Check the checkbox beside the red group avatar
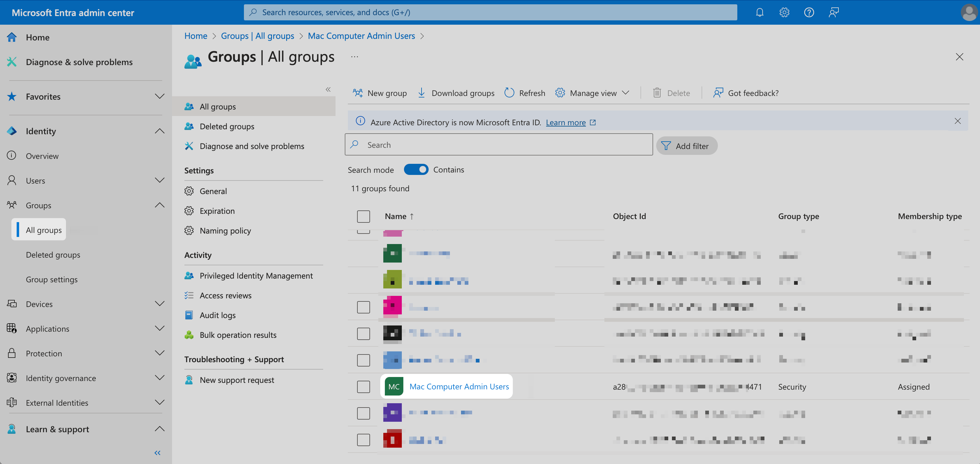Image resolution: width=980 pixels, height=464 pixels. [x=363, y=440]
